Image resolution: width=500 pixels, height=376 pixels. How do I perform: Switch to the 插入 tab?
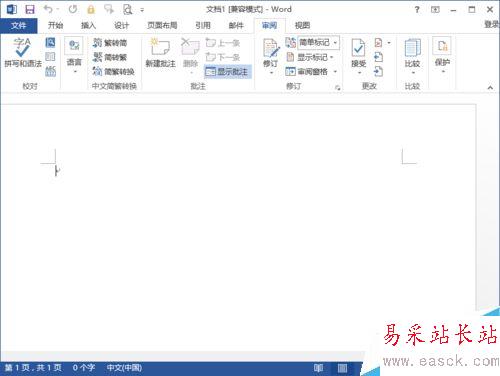[88, 25]
